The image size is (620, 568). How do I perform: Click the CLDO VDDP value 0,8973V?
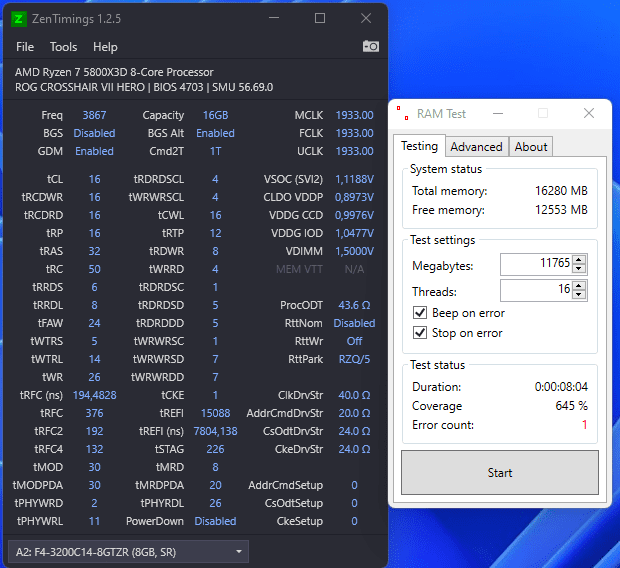tap(354, 197)
